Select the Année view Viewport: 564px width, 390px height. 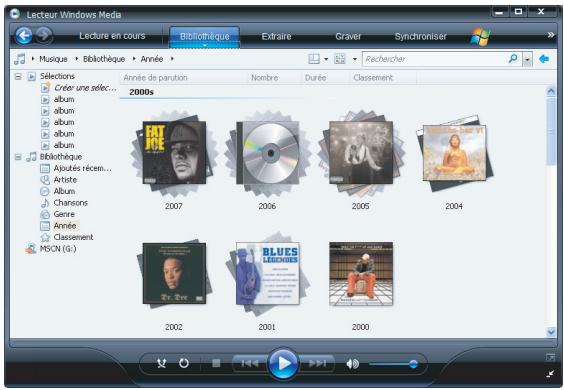click(x=65, y=226)
